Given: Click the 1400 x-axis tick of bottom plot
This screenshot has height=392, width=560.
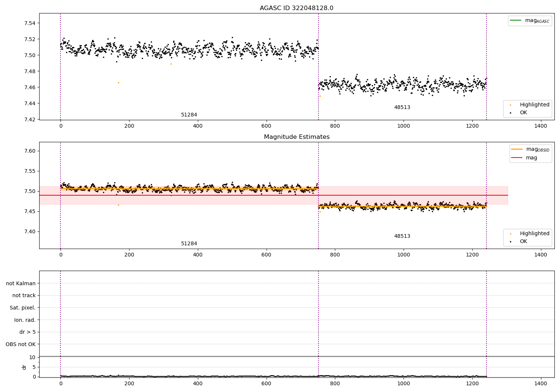Looking at the screenshot, I should (x=541, y=383).
